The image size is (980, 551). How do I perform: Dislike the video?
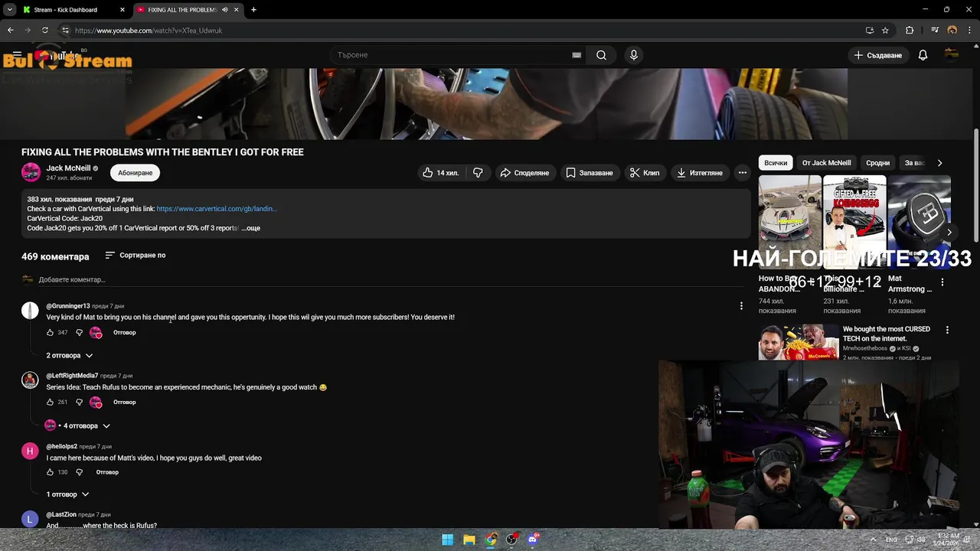[x=478, y=173]
